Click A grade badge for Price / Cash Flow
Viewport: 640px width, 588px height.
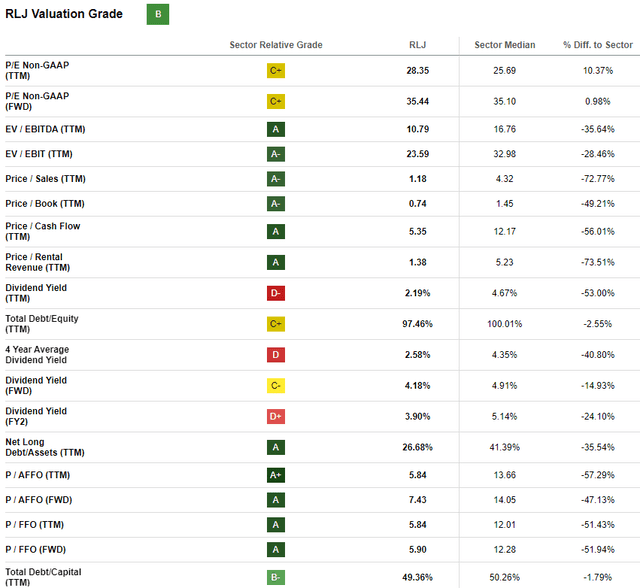coord(276,231)
